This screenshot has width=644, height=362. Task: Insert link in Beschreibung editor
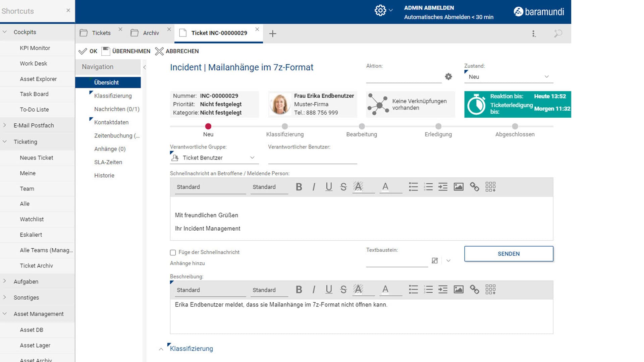[474, 289]
